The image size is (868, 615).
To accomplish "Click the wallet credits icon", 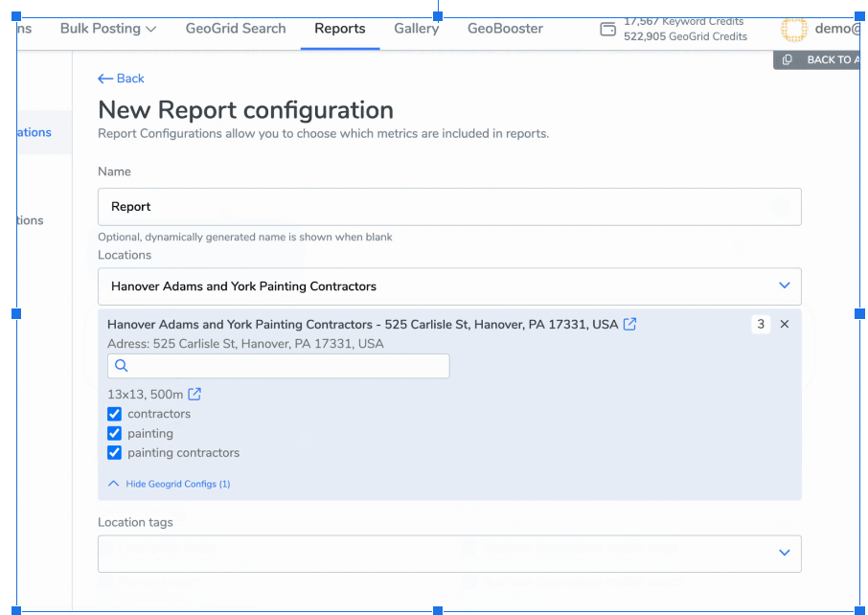I will point(607,29).
